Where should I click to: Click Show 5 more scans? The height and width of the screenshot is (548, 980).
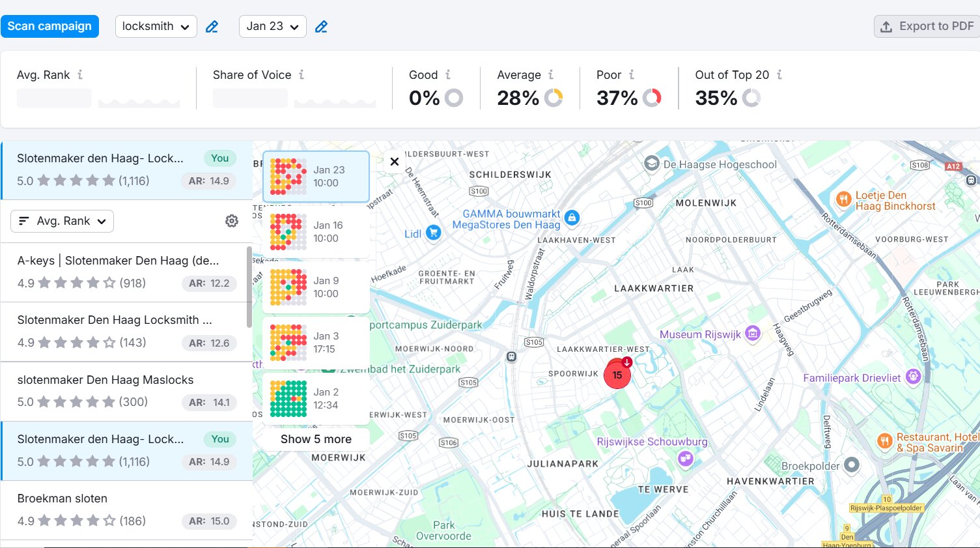[316, 439]
